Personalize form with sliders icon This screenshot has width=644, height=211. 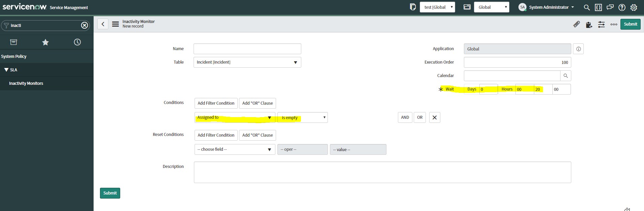[x=601, y=24]
